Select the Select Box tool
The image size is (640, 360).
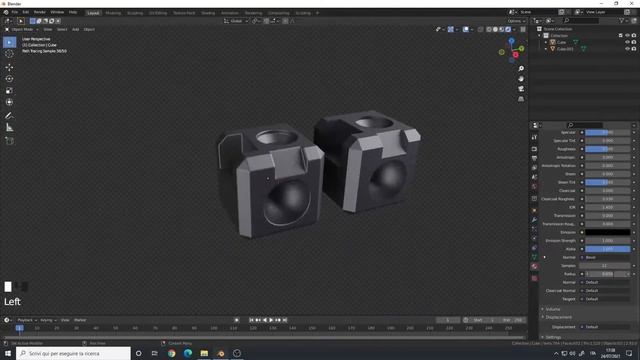[9, 42]
